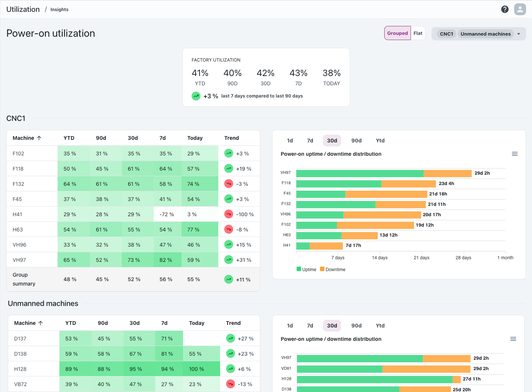Select the 1d tab in the CNC1 chart

pyautogui.click(x=290, y=141)
